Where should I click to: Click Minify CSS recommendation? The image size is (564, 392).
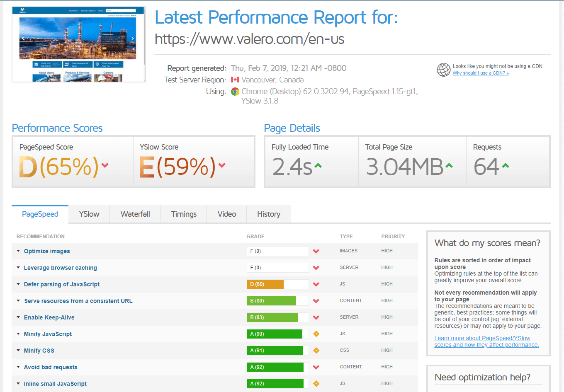tap(39, 351)
